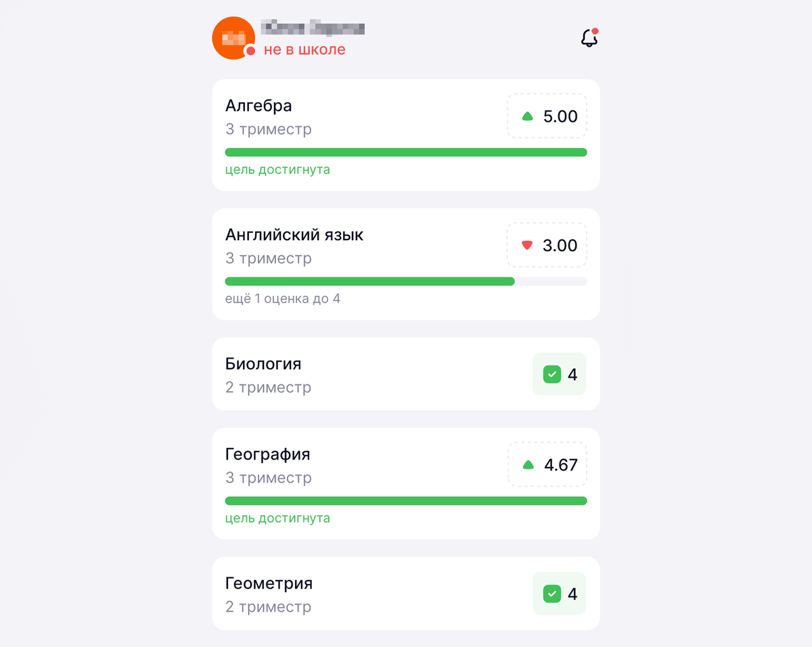Click the География progress bar
The height and width of the screenshot is (647, 812).
pyautogui.click(x=406, y=501)
